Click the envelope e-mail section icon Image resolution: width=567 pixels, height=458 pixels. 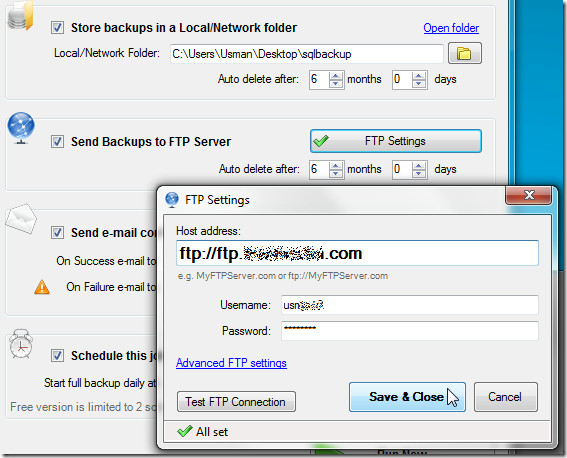21,219
